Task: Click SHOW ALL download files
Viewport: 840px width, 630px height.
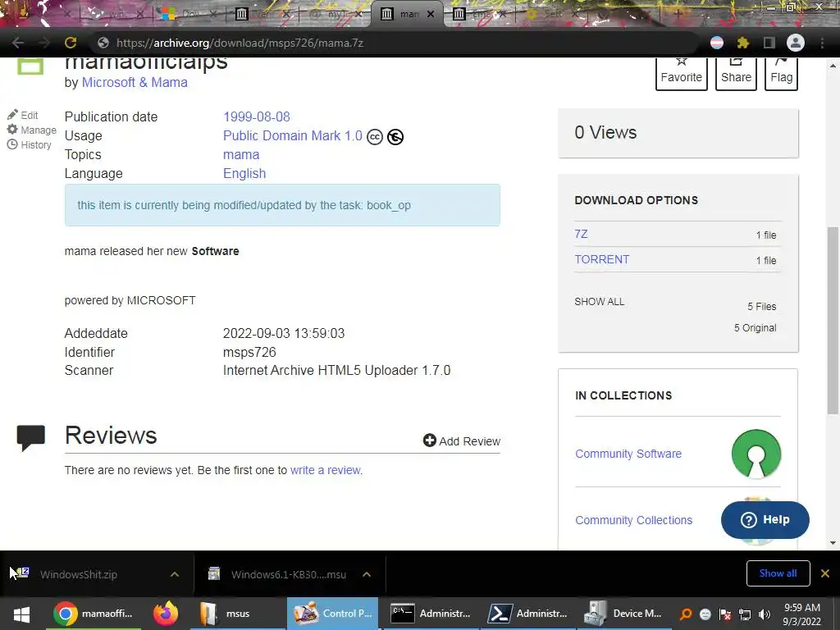Action: point(600,302)
